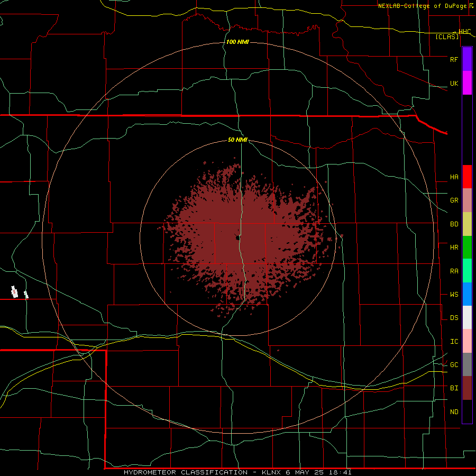Viewport: 476px width, 476px height.
Task: Click the UK legend label
Action: [454, 83]
